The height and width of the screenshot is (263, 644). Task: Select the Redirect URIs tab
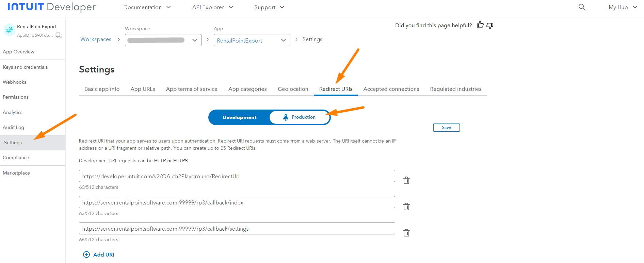(x=336, y=89)
